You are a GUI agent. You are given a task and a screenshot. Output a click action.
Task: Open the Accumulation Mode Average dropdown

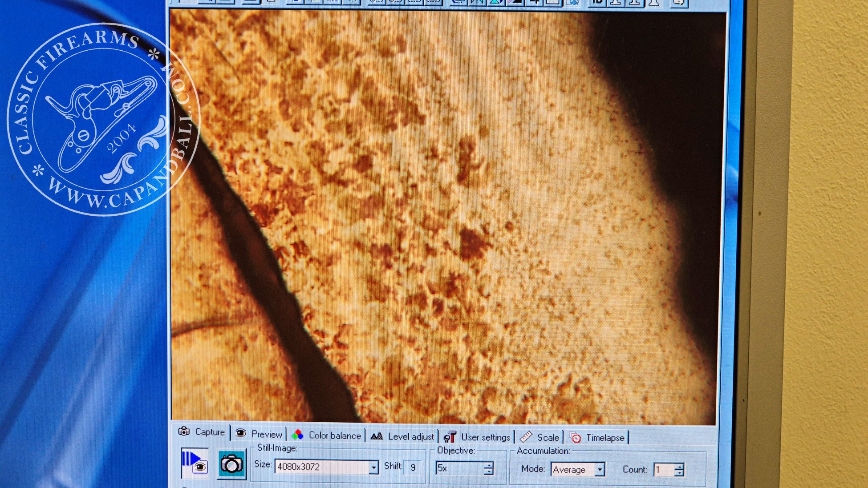pos(600,470)
